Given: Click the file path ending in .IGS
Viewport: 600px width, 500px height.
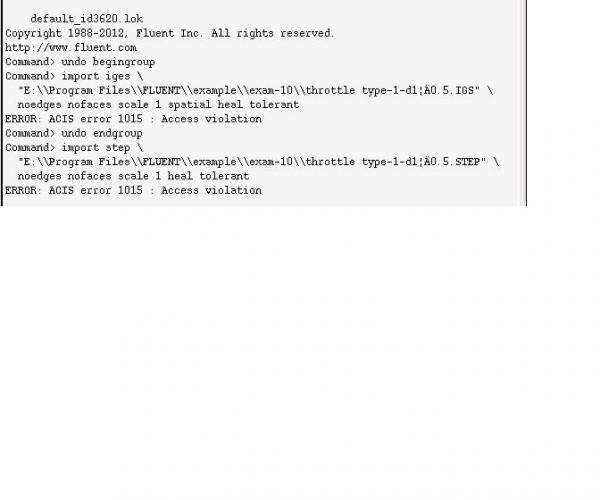Looking at the screenshot, I should click(249, 91).
